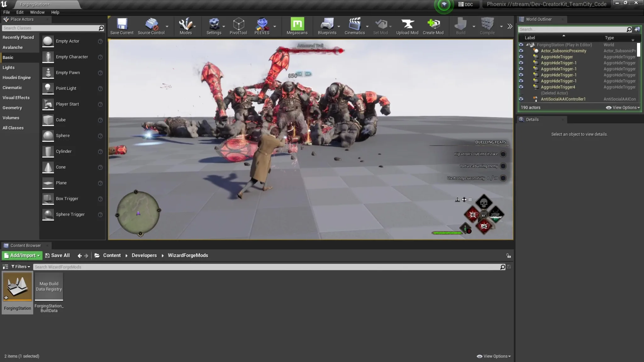Screen dimensions: 644x362
Task: Select the Point Light actor icon
Action: tap(48, 88)
